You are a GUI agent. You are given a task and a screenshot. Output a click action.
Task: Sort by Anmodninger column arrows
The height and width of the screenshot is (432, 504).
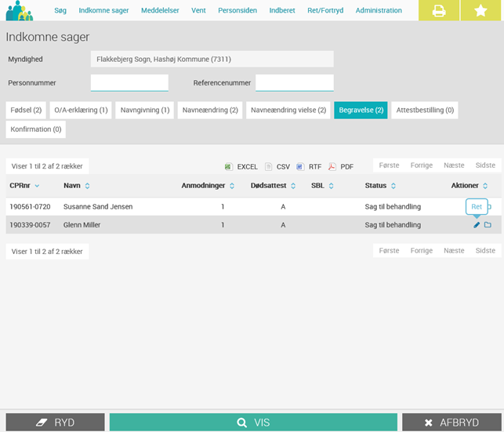tap(232, 186)
